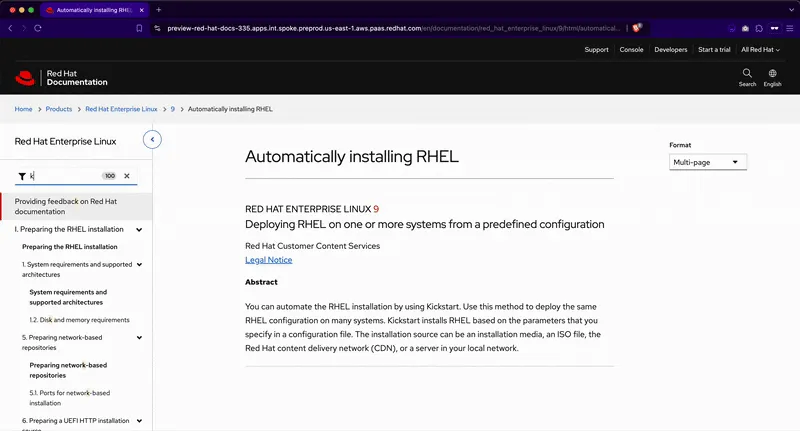
Task: Open 5.1. Ports for network-based installation
Action: click(x=69, y=398)
